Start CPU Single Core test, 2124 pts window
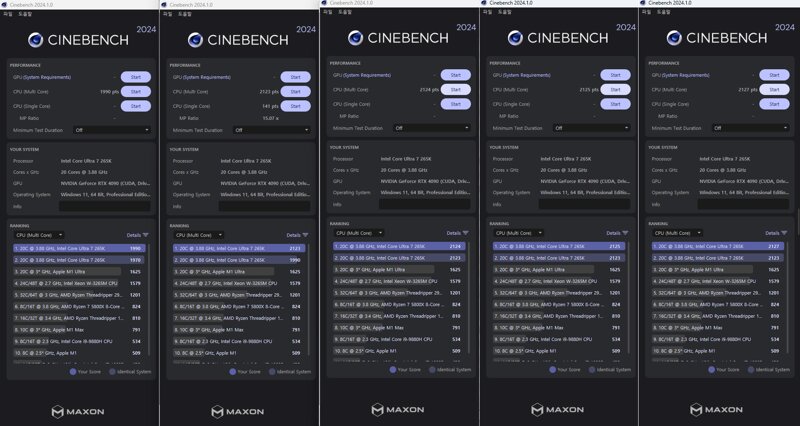The image size is (800, 426). (x=456, y=104)
